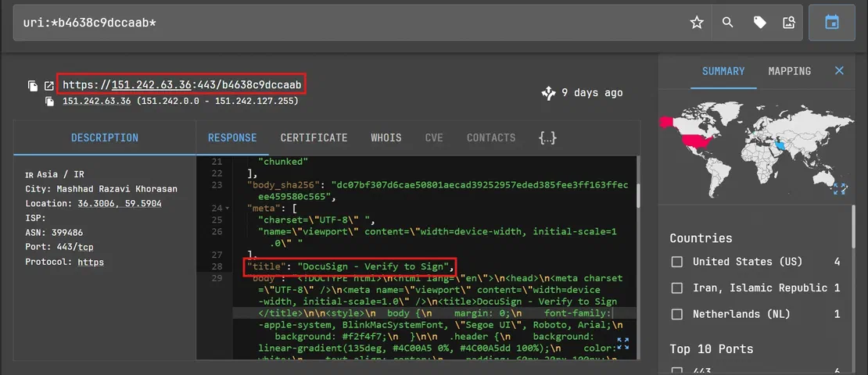Screen dimensions: 868x375
Task: Click the title value "DocuSign - Verify to Sign"
Action: [x=375, y=268]
